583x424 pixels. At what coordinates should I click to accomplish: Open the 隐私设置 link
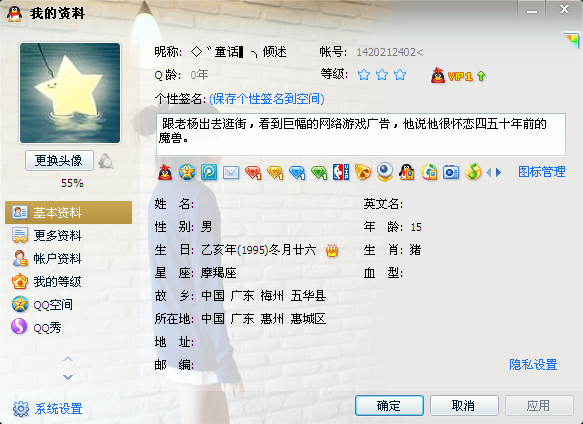pos(533,365)
